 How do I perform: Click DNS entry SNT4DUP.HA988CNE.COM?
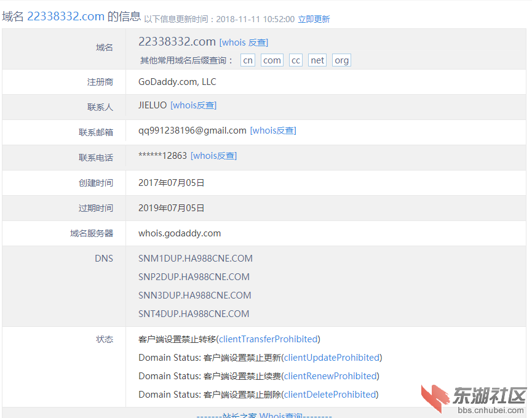(194, 314)
